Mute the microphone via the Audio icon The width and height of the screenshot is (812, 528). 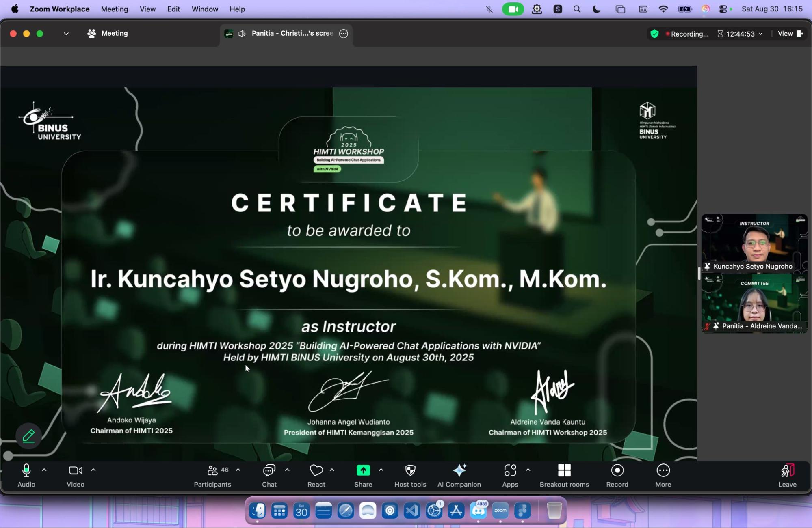coord(26,471)
